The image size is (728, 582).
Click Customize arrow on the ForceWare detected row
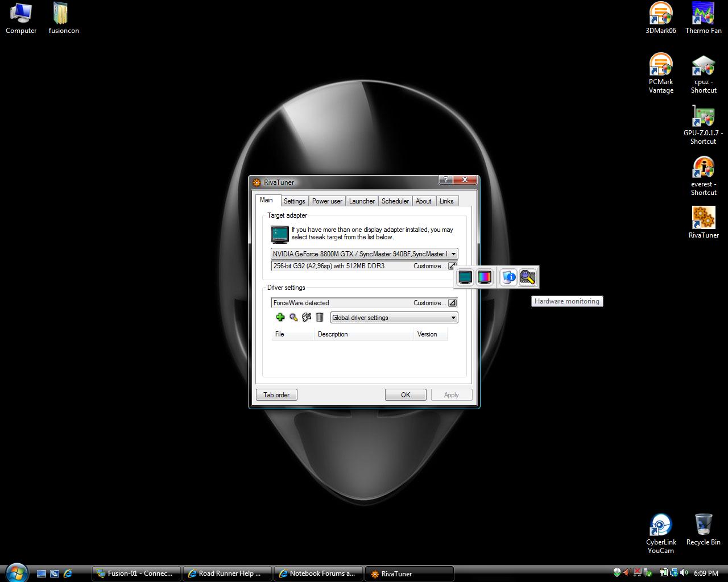pyautogui.click(x=452, y=303)
